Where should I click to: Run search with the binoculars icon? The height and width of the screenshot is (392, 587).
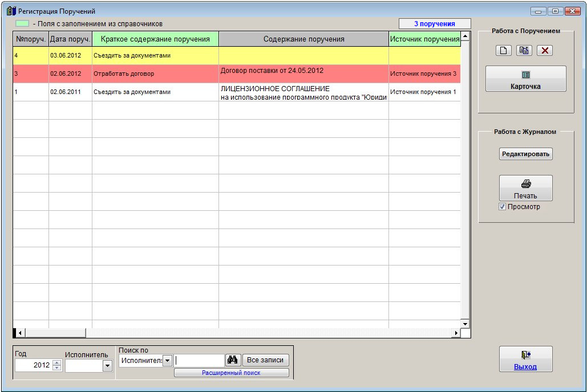(233, 360)
